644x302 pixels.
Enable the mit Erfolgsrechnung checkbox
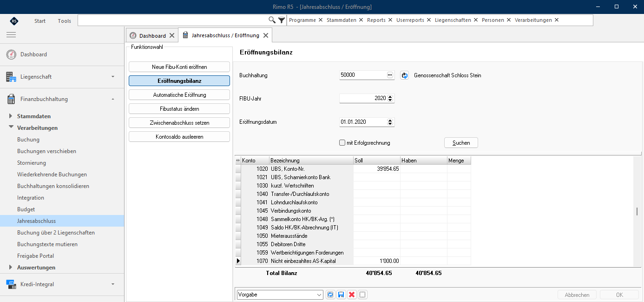(x=342, y=143)
